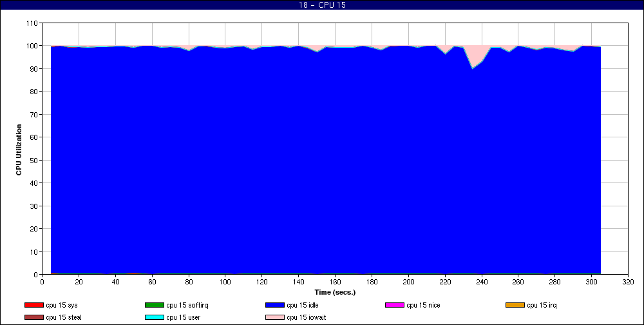Click the brown cpu 15 steal swatch

click(x=34, y=318)
